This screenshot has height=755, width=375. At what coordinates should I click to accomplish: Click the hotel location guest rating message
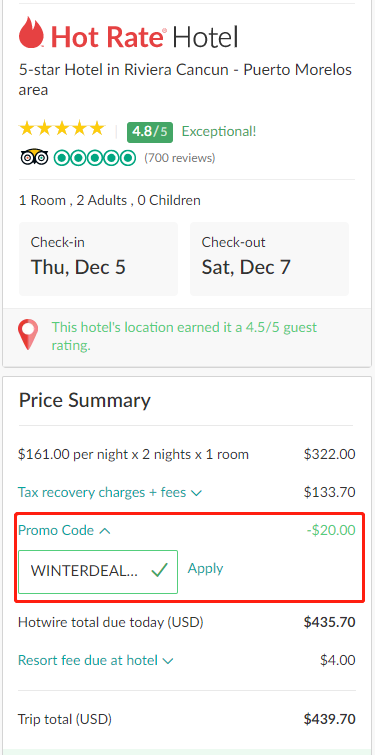(184, 336)
